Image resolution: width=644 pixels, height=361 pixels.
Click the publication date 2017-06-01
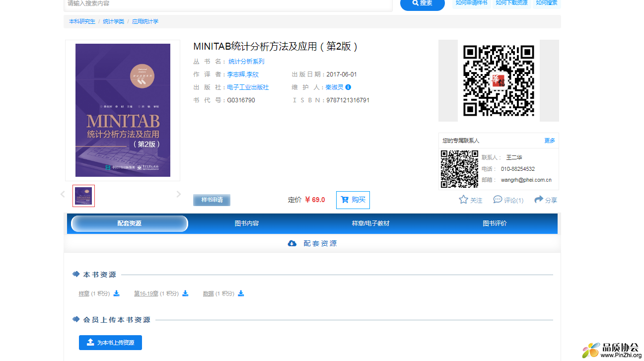[342, 74]
